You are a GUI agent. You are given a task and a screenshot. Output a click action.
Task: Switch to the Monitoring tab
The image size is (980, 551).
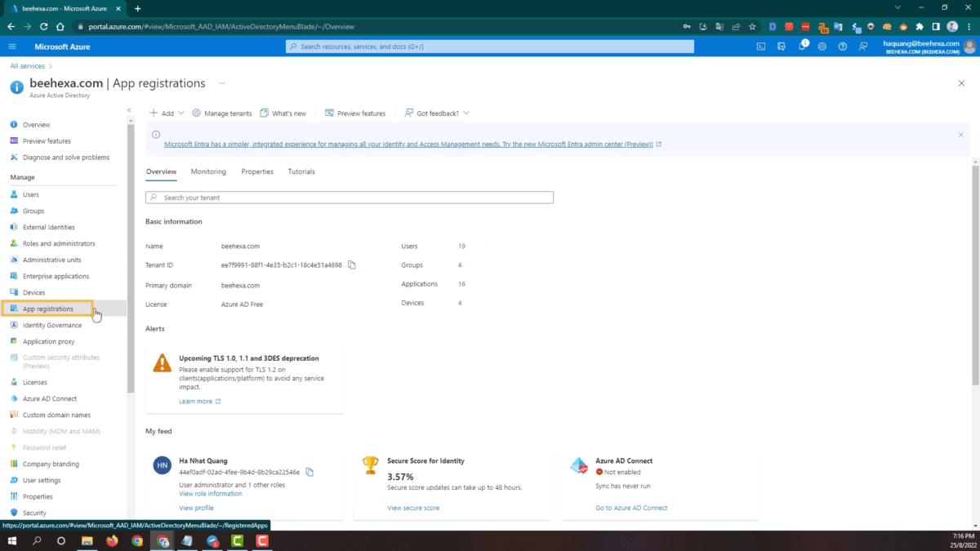207,171
